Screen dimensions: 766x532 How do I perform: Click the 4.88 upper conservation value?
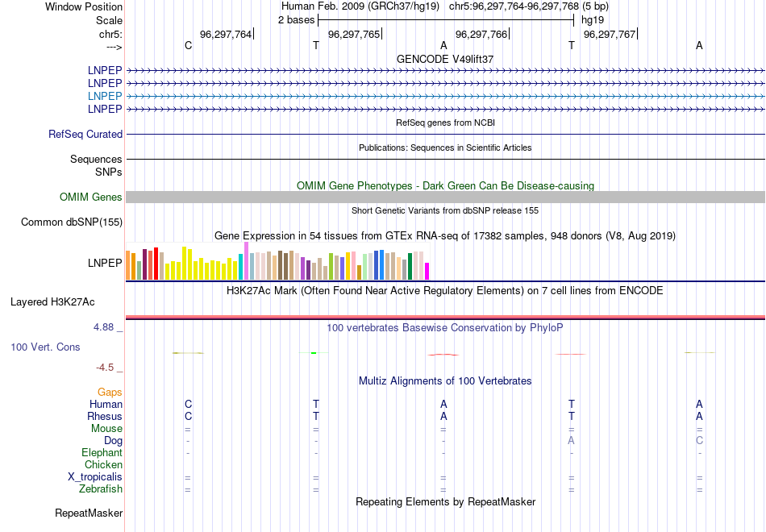[x=103, y=327]
